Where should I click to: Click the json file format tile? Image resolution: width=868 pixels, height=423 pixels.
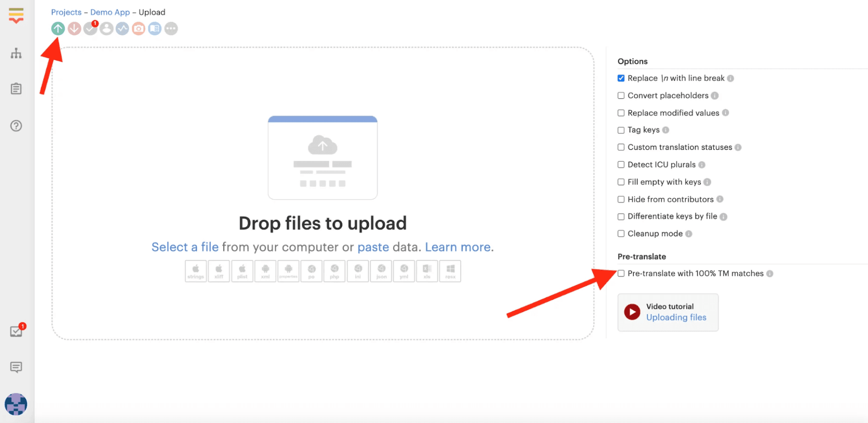click(381, 271)
